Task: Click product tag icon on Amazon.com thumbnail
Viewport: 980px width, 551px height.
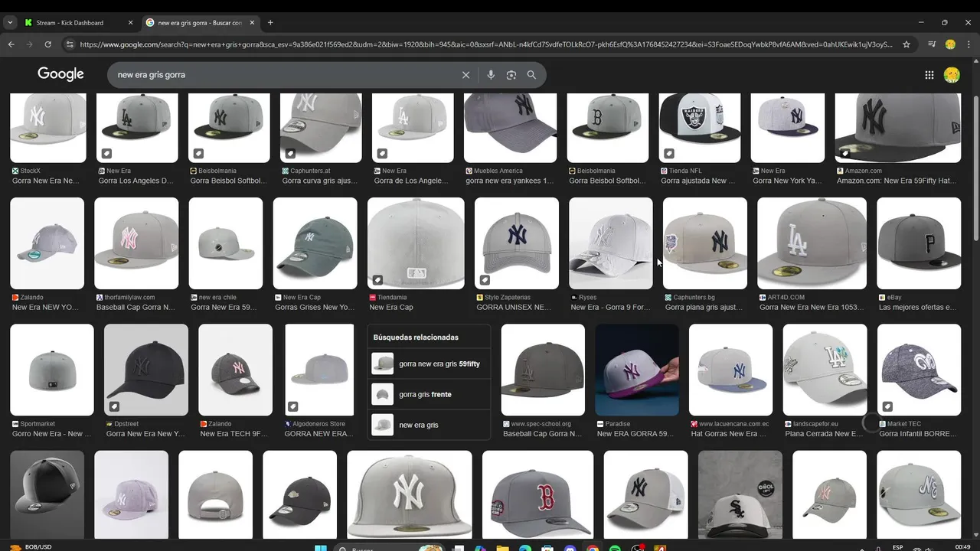Action: 844,153
